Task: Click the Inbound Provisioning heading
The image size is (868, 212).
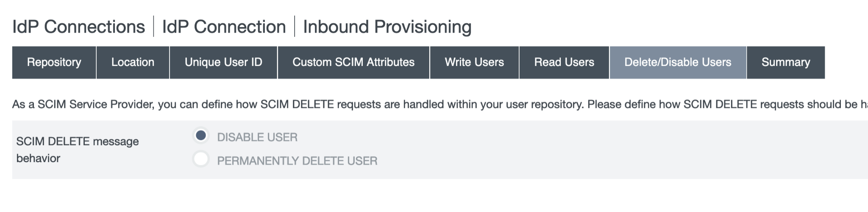Action: tap(387, 27)
